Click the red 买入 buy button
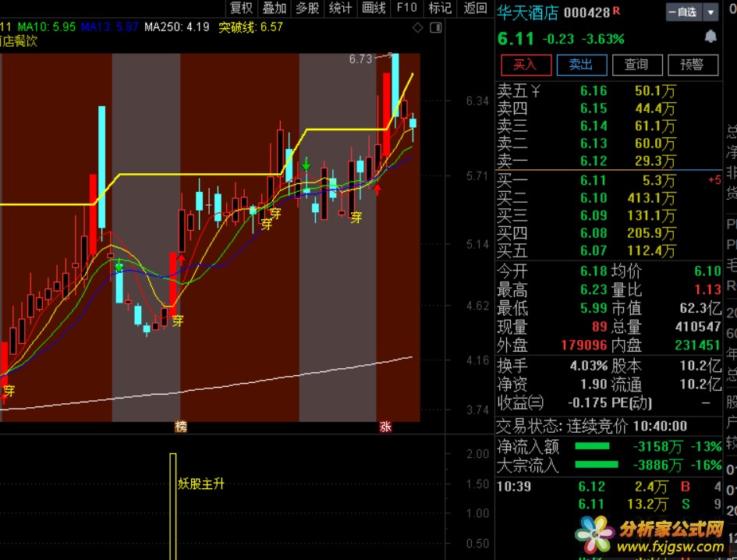 526,65
